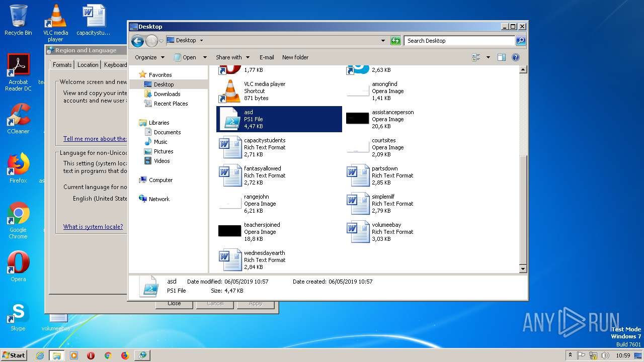The image size is (644, 362).
Task: Select the simplemilf RTF file
Action: tap(407, 204)
